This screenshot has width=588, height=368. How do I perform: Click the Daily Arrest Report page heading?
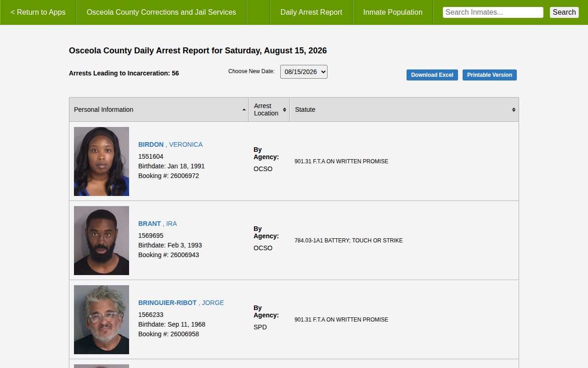(x=198, y=51)
